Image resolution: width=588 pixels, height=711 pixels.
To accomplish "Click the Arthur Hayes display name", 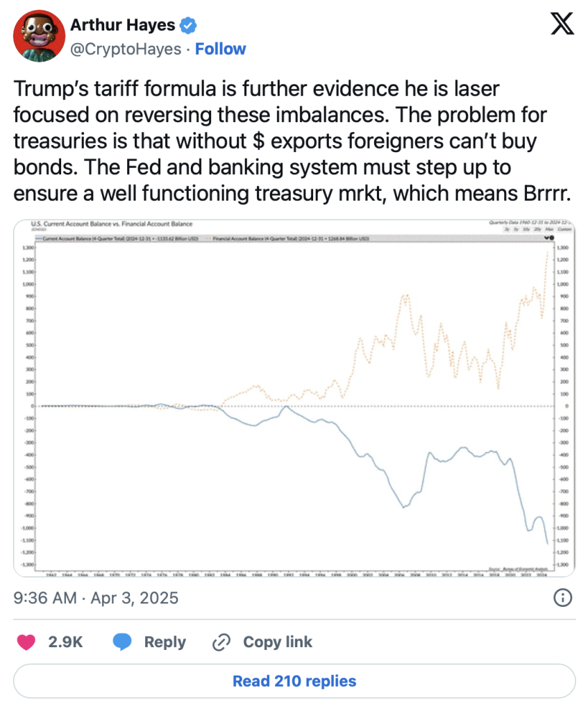I will tap(122, 26).
